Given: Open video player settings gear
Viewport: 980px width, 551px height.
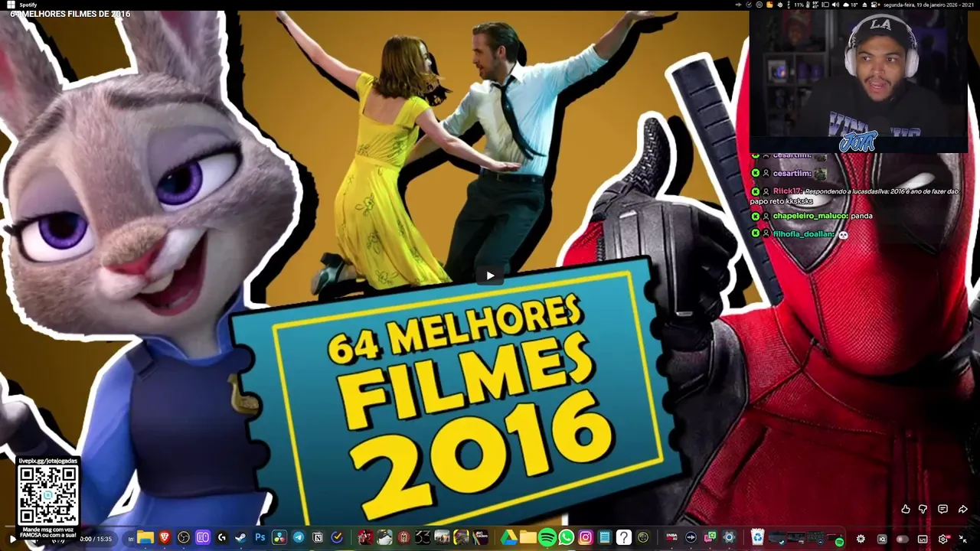Looking at the screenshot, I should coord(861,539).
